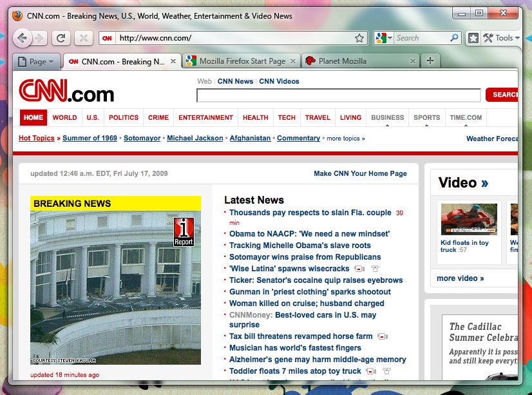
Task: Click the Stop loading X button
Action: coord(84,38)
